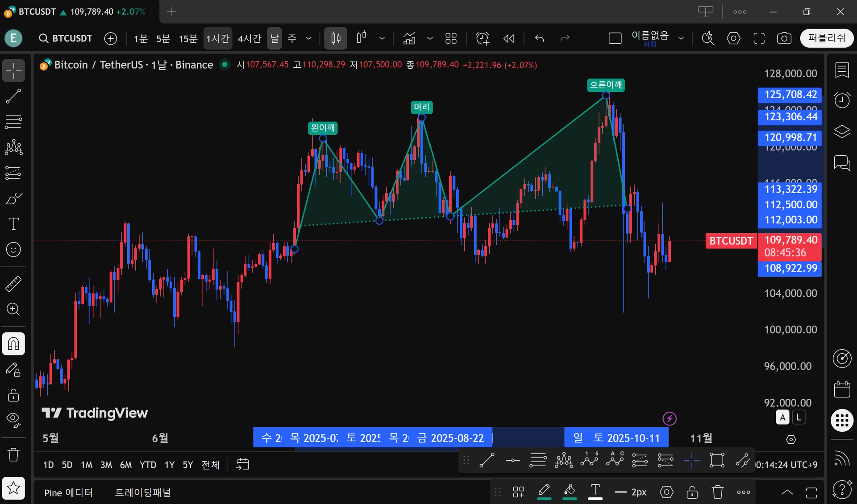Open the Pine 에디터 tab
Image resolution: width=857 pixels, height=504 pixels.
pyautogui.click(x=68, y=492)
